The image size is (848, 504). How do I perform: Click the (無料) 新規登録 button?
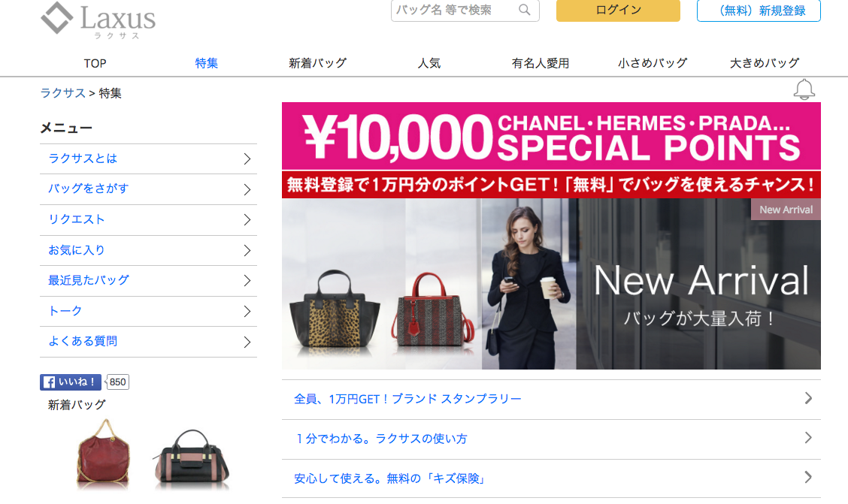pos(759,11)
